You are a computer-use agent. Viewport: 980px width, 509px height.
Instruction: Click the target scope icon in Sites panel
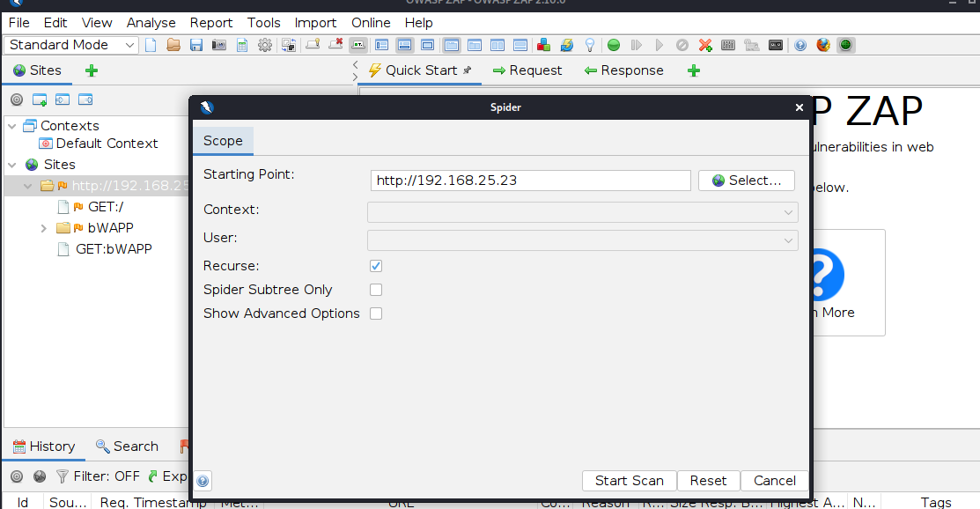point(17,100)
